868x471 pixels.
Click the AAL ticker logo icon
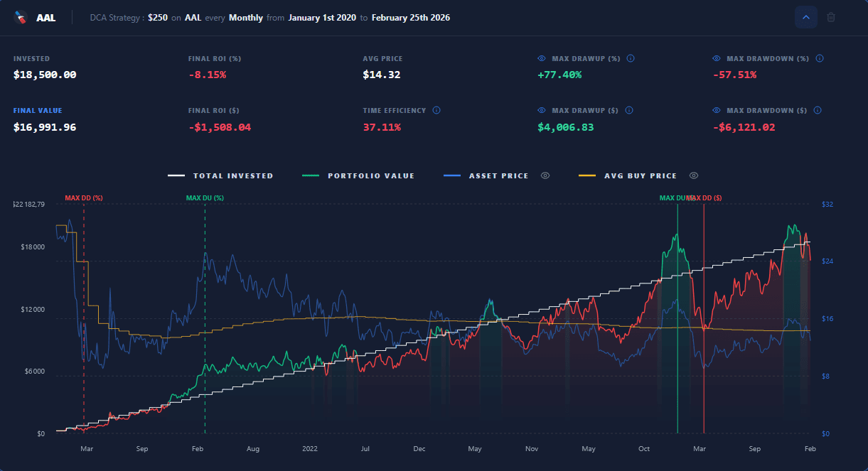pyautogui.click(x=21, y=17)
